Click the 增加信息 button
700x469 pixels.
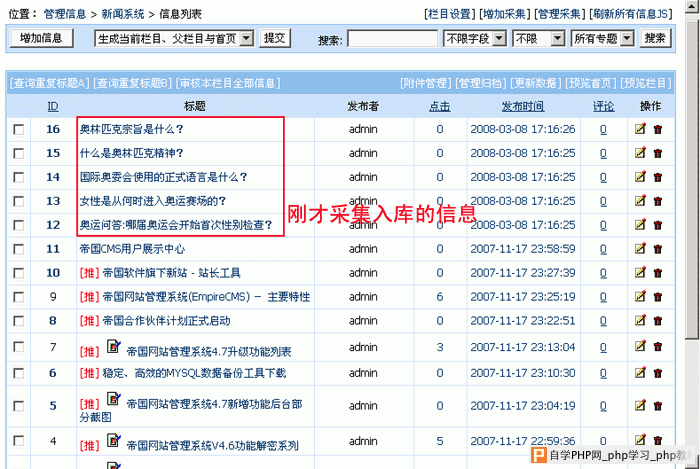coord(41,38)
